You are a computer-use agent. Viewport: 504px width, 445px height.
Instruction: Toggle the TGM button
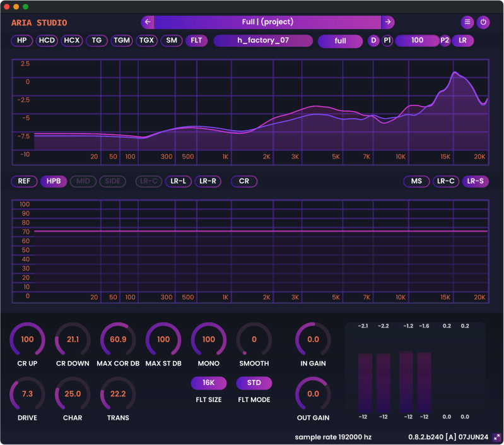coord(122,40)
